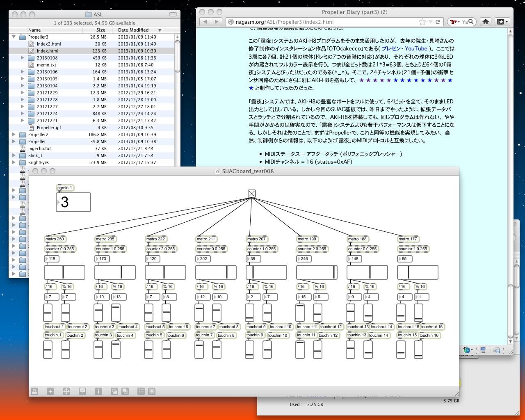525x420 pixels.
Task: Click the browser home button
Action: (x=486, y=22)
